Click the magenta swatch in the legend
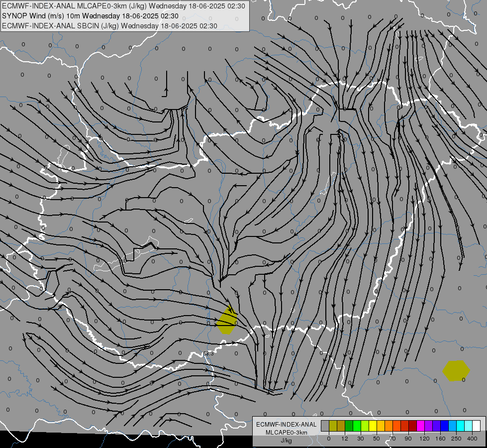Image resolution: width=487 pixels, height=448 pixels. point(420,426)
